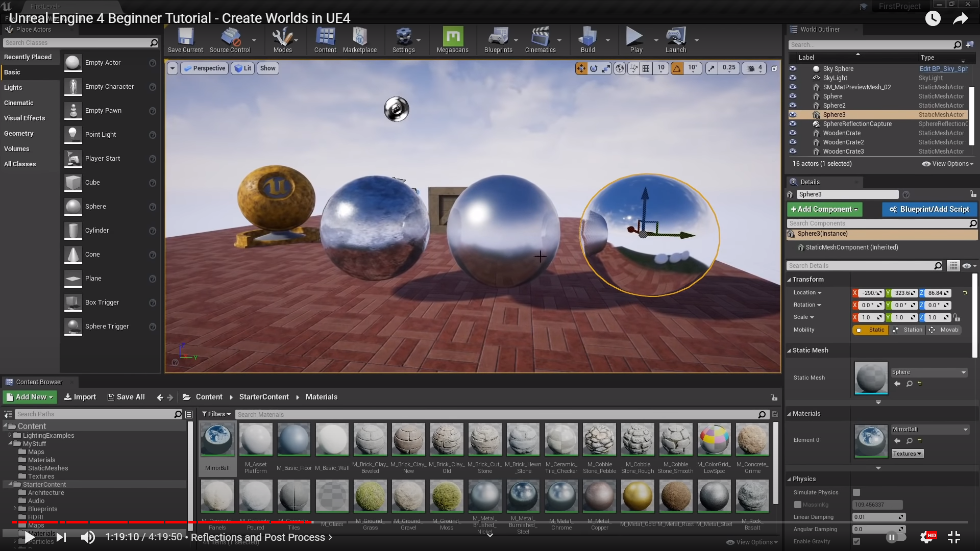Hide Sphere2 with its eye icon
The height and width of the screenshot is (551, 980).
pyautogui.click(x=793, y=106)
